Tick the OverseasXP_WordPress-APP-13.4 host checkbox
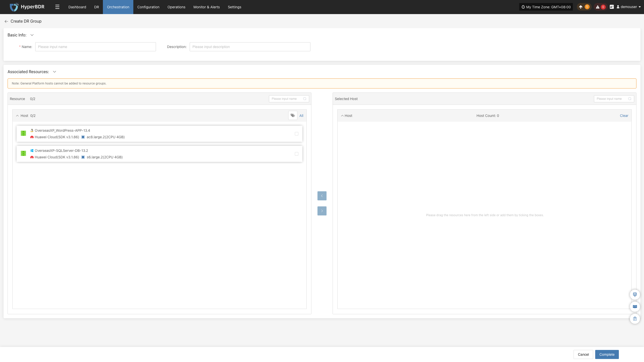This screenshot has height=362, width=644. pyautogui.click(x=297, y=134)
